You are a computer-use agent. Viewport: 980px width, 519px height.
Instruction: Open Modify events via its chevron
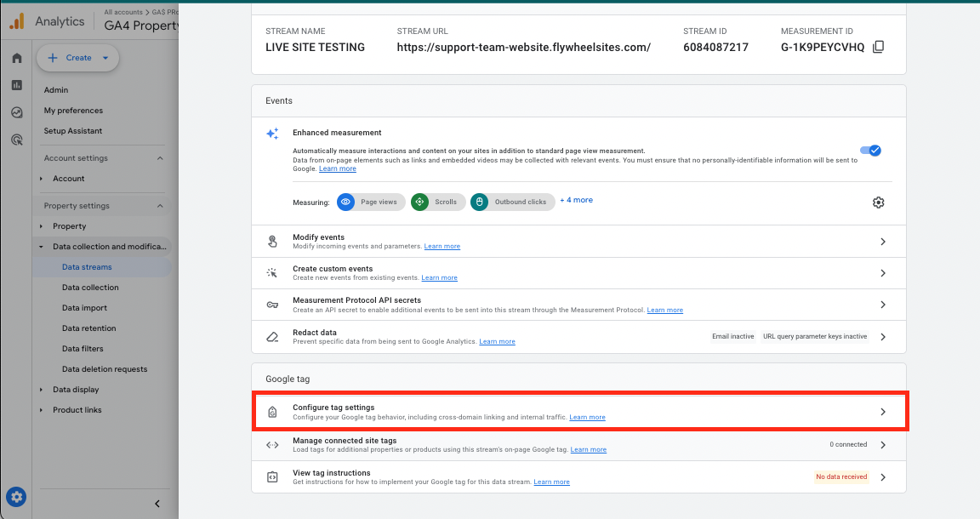pyautogui.click(x=883, y=242)
